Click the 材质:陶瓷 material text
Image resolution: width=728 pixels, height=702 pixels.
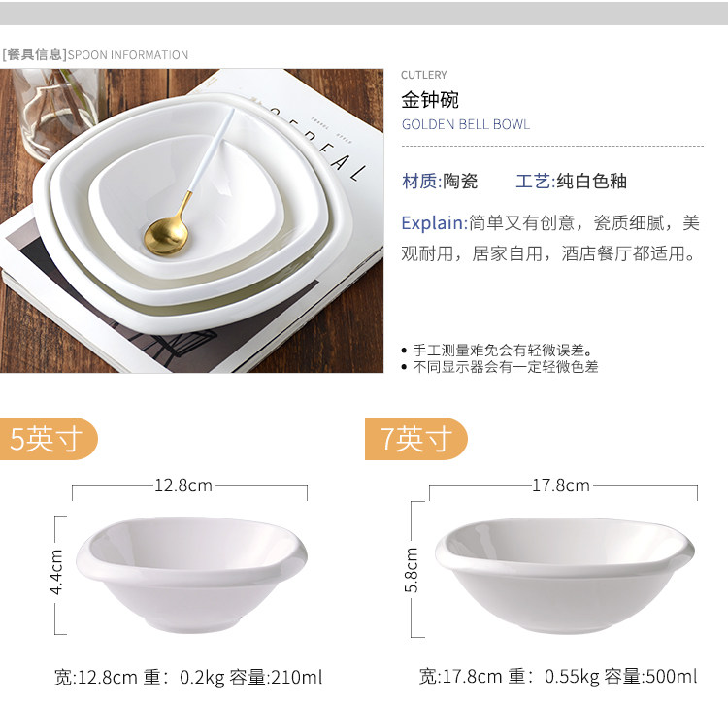pyautogui.click(x=440, y=181)
